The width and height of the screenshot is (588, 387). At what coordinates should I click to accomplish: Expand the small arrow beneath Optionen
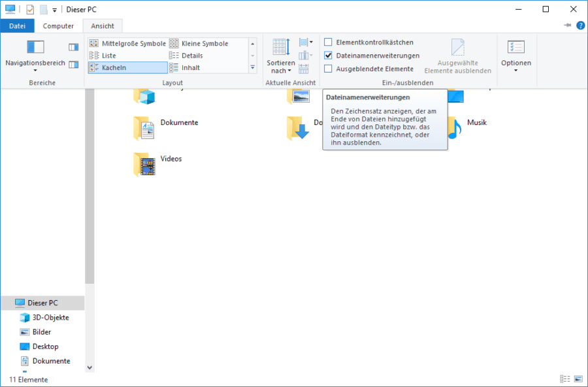515,71
